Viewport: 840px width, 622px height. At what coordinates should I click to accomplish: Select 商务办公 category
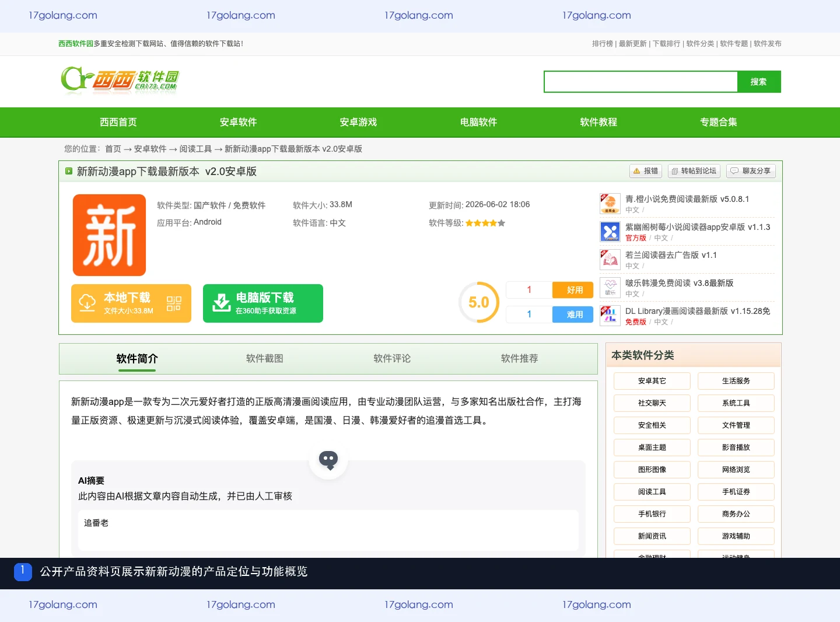(x=736, y=514)
